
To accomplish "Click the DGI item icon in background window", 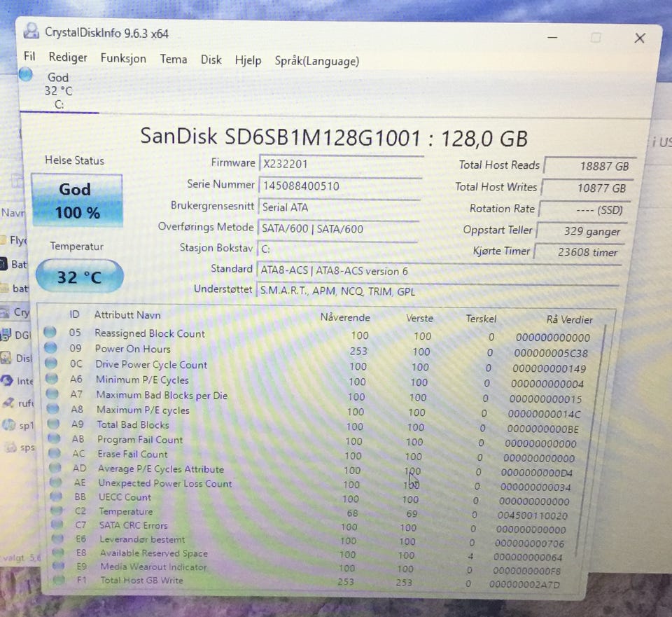I will [6, 335].
